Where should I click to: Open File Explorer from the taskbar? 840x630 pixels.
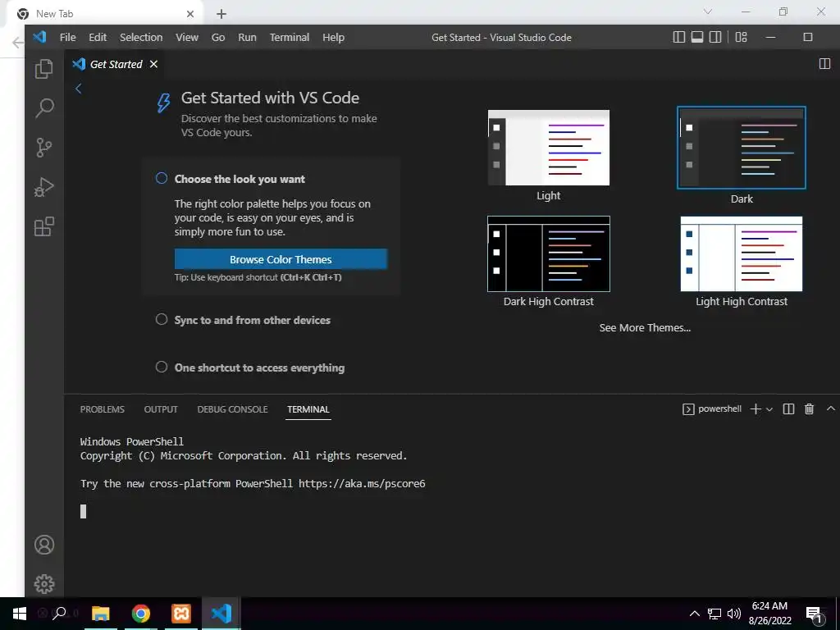pos(101,614)
